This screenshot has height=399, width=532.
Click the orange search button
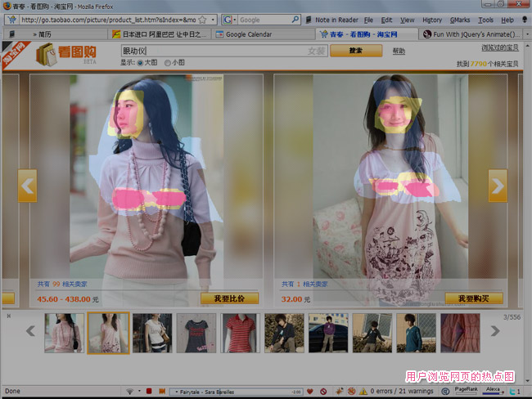(x=356, y=51)
